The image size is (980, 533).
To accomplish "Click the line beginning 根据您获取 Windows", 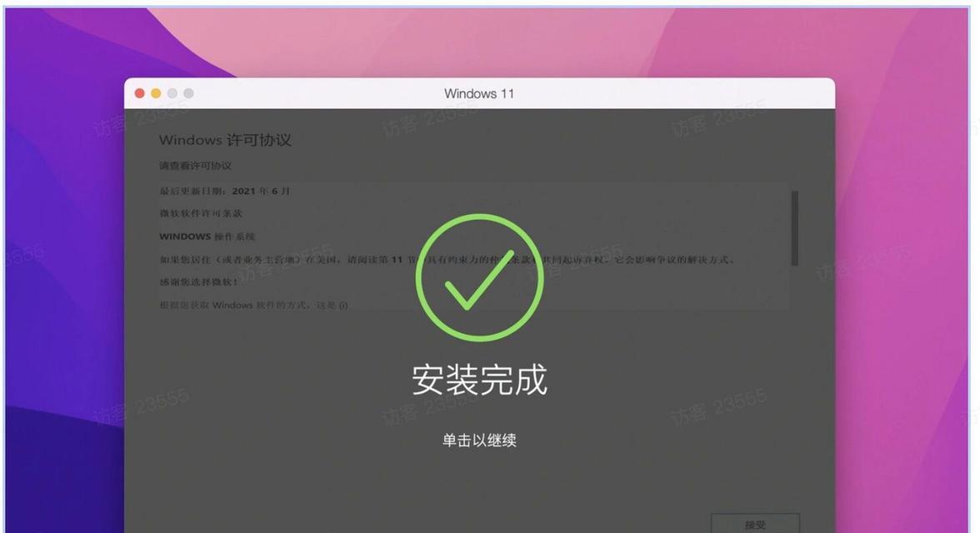I will coord(253,306).
